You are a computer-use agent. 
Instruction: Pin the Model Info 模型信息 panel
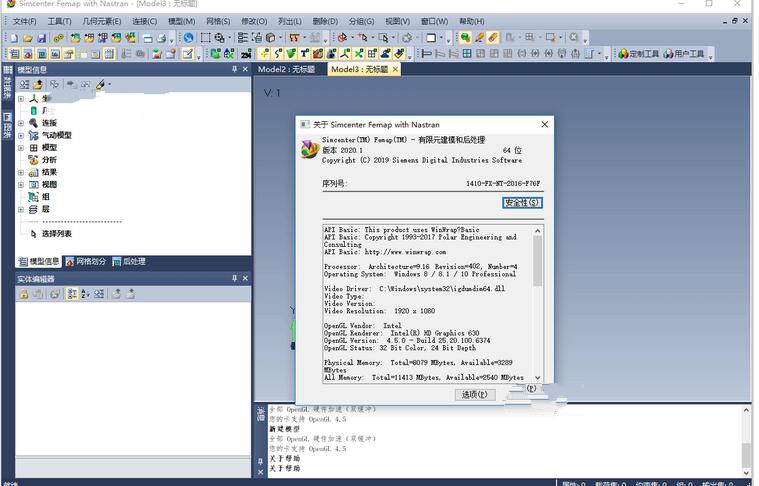234,69
